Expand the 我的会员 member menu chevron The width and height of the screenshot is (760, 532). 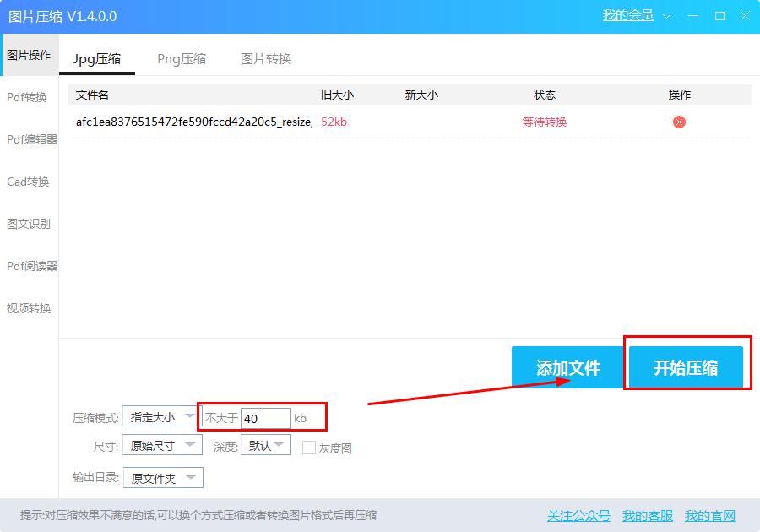[666, 16]
